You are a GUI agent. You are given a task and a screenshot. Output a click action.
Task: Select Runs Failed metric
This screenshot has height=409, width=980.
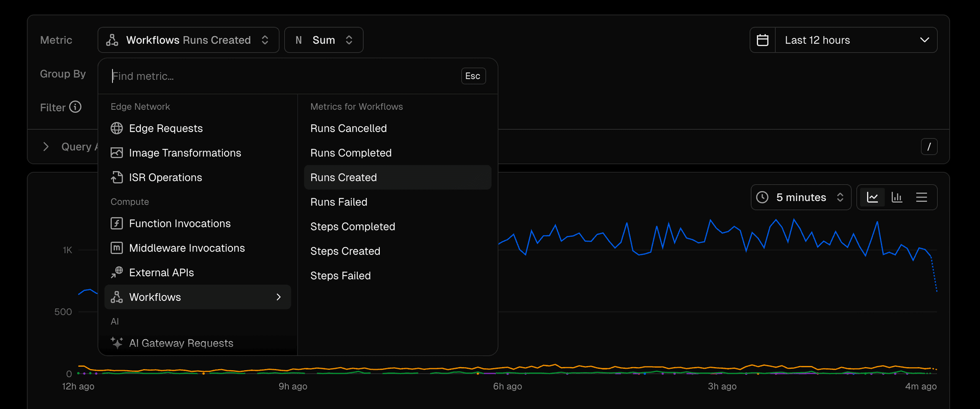(339, 202)
